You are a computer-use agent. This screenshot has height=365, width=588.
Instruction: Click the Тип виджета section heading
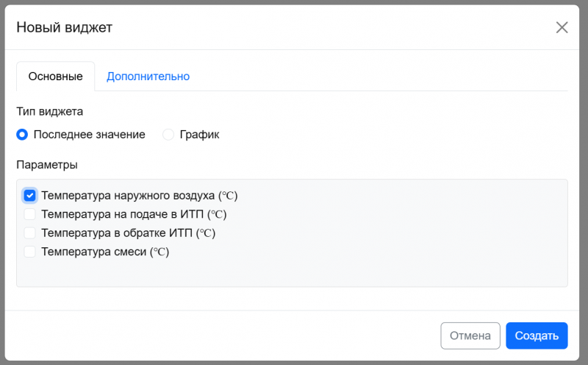pyautogui.click(x=49, y=112)
